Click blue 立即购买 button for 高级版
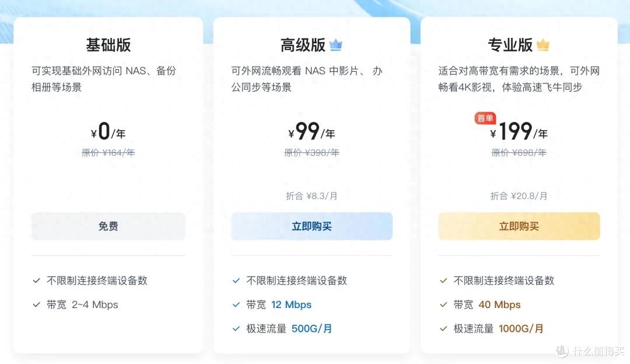The image size is (630, 364). pos(311,226)
